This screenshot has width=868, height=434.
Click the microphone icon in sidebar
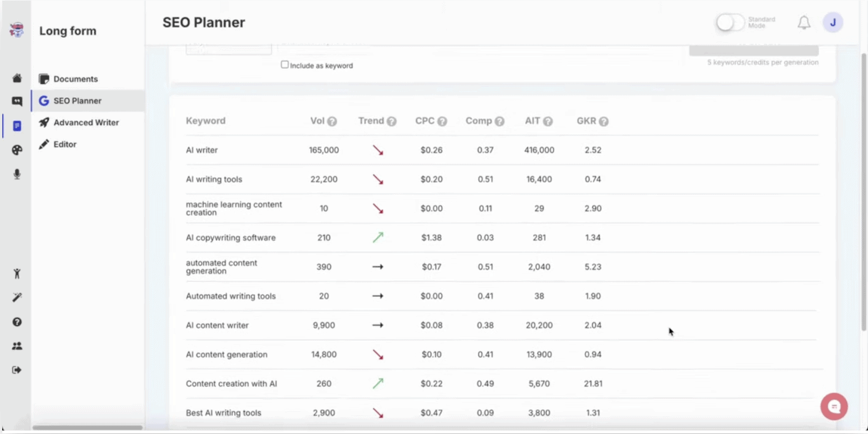(x=17, y=174)
